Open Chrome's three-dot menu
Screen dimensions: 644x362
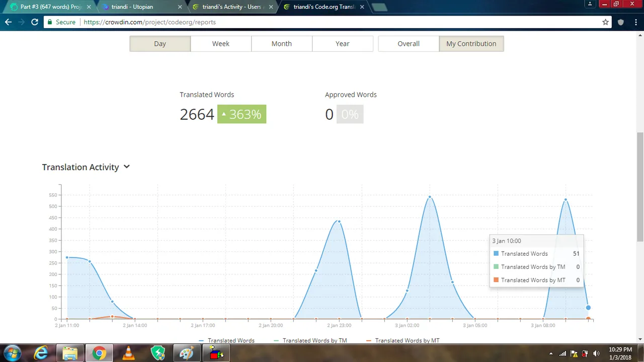pyautogui.click(x=635, y=22)
